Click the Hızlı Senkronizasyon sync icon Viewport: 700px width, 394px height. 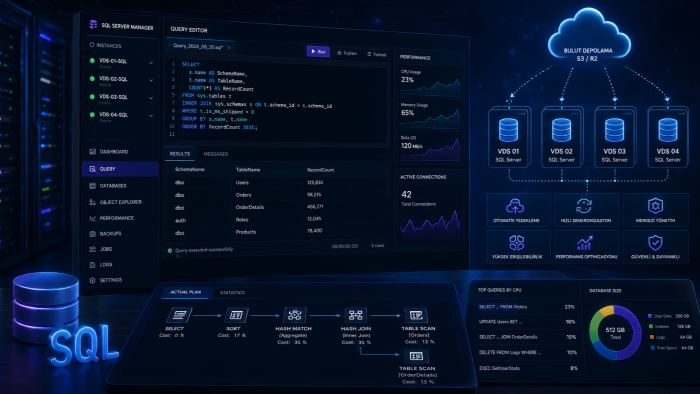583,206
